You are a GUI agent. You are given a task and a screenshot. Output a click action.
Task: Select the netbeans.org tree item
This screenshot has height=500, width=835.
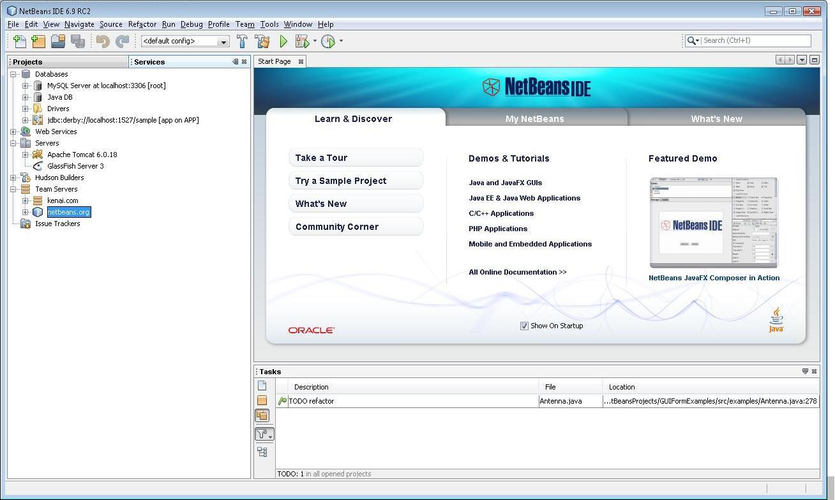tap(69, 212)
